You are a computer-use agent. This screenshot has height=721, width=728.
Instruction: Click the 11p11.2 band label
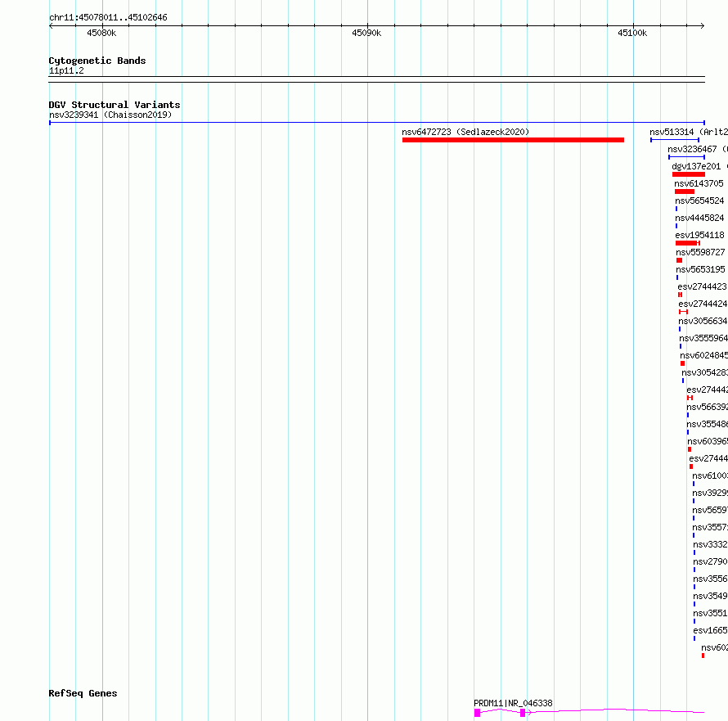click(66, 70)
